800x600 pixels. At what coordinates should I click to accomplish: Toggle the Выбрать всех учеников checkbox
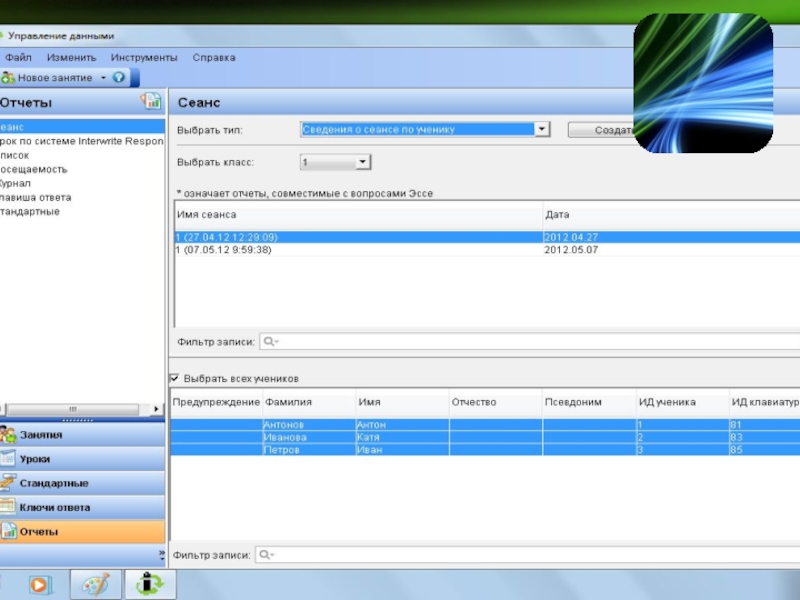click(x=175, y=379)
